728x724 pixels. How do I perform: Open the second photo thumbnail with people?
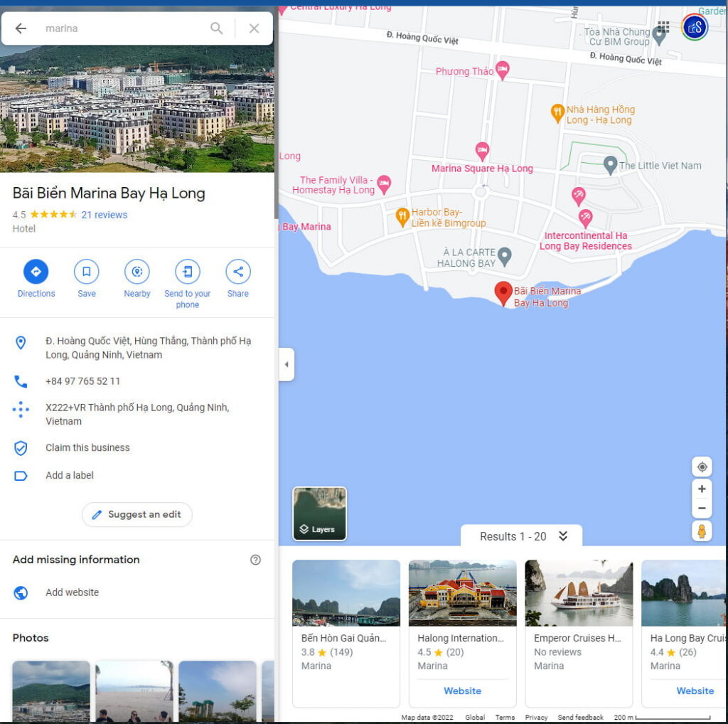point(134,691)
